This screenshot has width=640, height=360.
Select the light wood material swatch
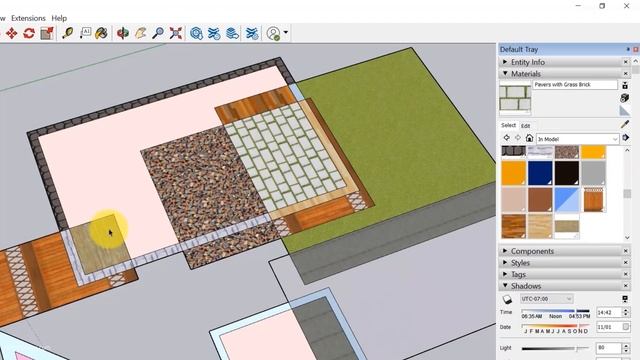pos(540,226)
